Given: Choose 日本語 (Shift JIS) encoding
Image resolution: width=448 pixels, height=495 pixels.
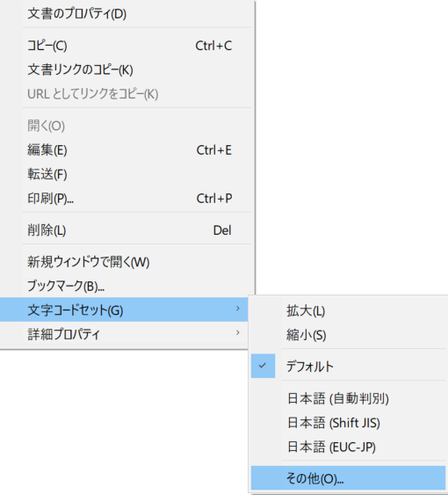Looking at the screenshot, I should point(349,423).
